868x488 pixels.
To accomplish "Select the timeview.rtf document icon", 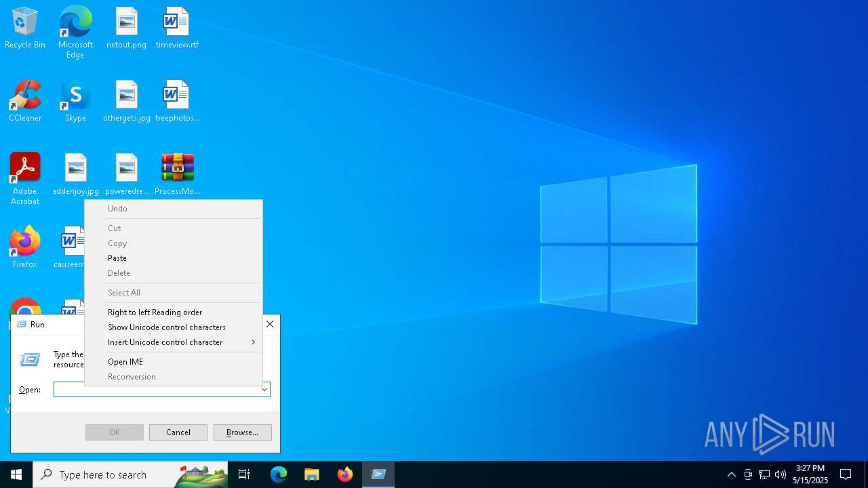I will [x=177, y=28].
